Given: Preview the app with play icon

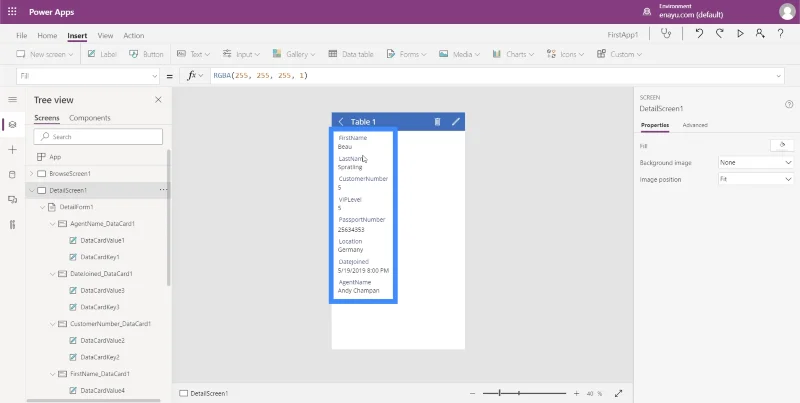Looking at the screenshot, I should (740, 34).
